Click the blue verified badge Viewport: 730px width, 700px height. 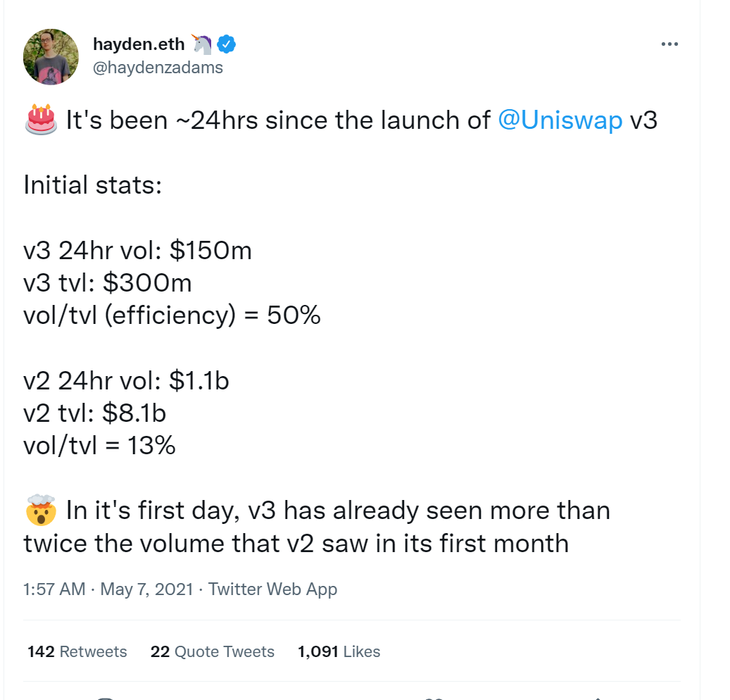pos(226,44)
